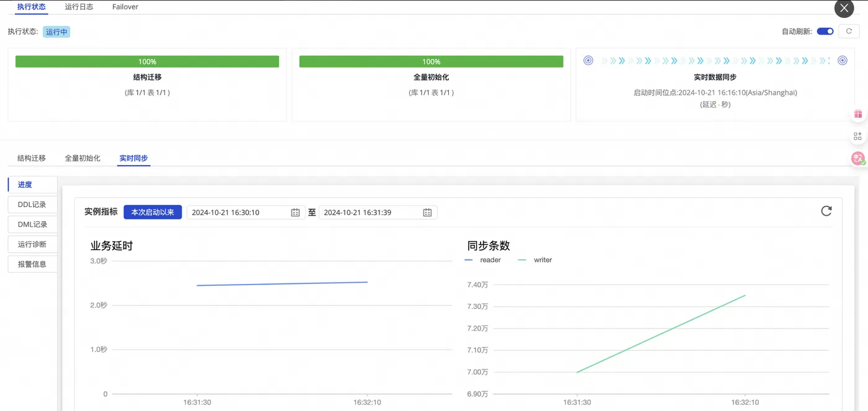The width and height of the screenshot is (868, 411).
Task: Close the panel with the X button
Action: [844, 8]
